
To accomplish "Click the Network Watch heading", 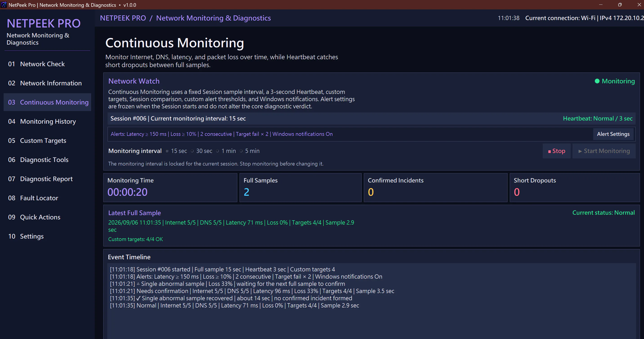I will point(134,81).
